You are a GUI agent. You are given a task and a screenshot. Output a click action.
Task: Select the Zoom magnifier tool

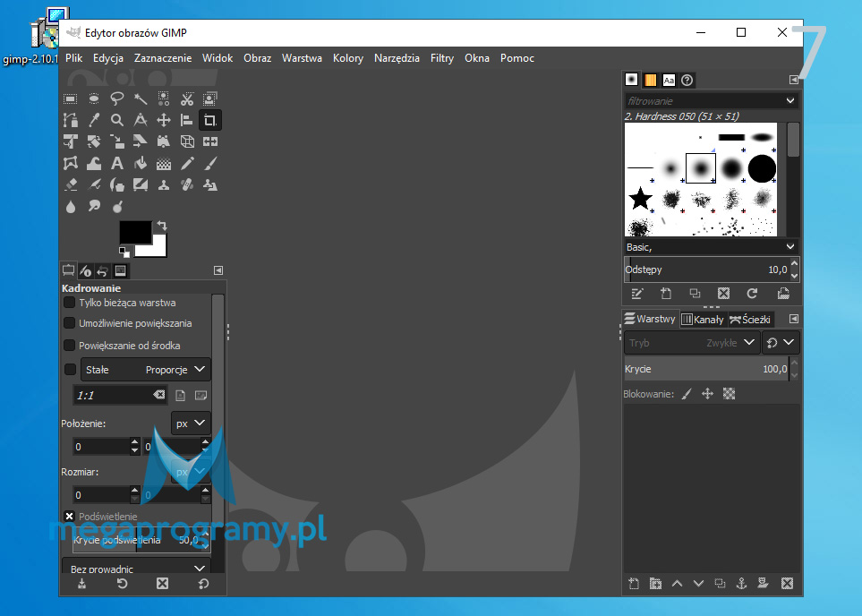(117, 120)
